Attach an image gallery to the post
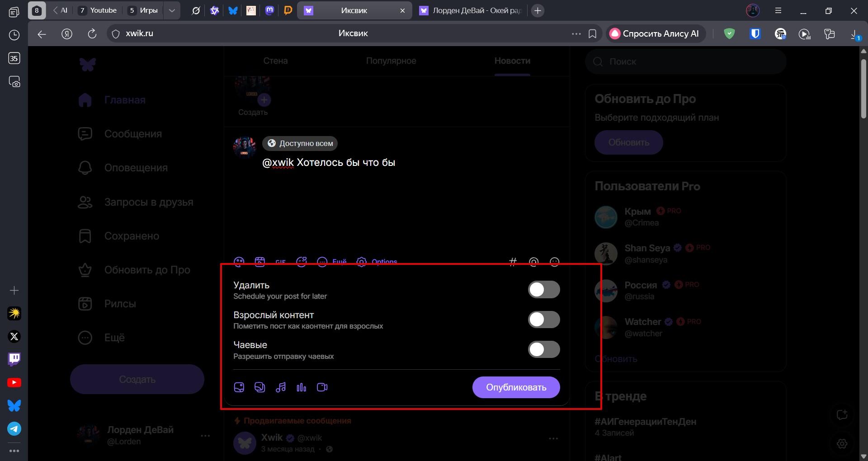868x461 pixels. coord(260,387)
